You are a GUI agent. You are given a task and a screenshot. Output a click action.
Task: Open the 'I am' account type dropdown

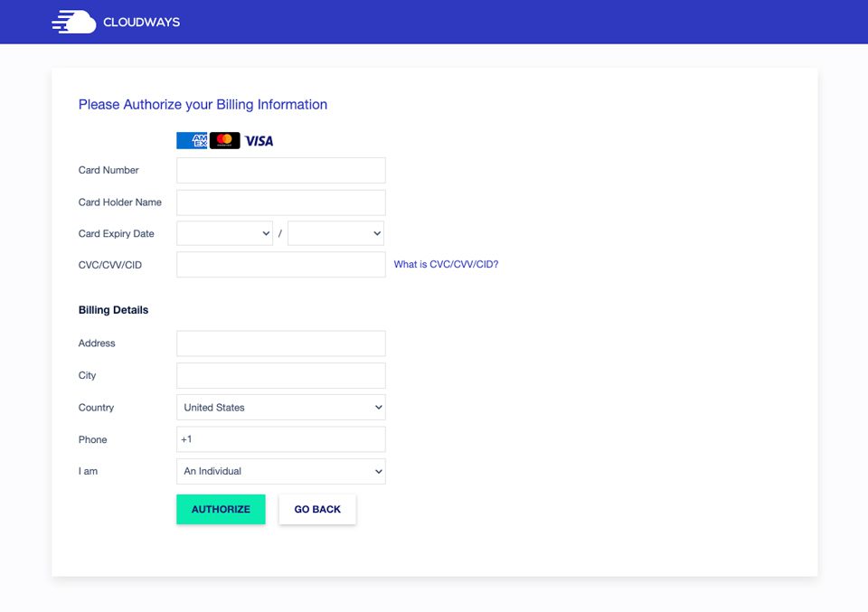tap(280, 471)
